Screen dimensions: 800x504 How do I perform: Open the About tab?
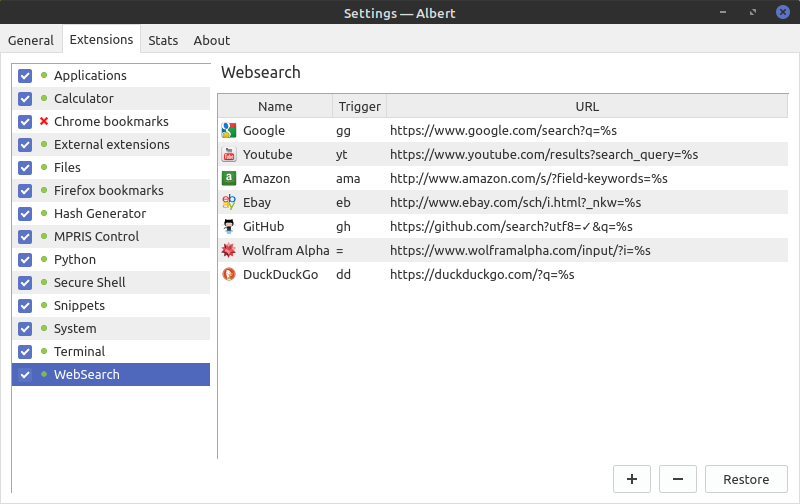pyautogui.click(x=212, y=40)
